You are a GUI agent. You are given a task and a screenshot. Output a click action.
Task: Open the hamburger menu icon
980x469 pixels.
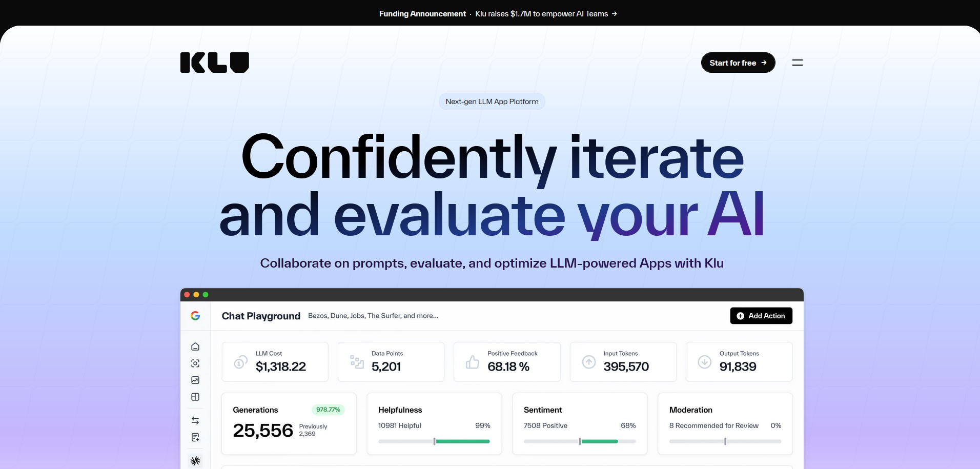(798, 63)
